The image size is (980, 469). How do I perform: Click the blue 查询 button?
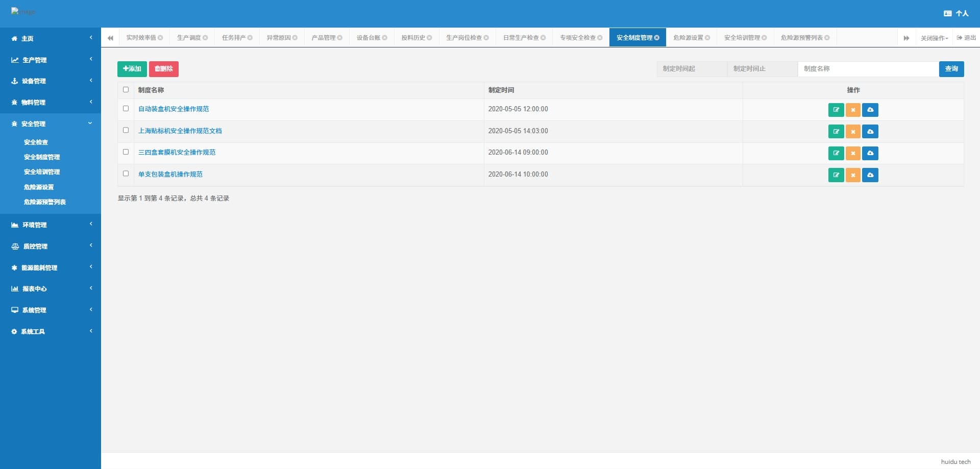click(951, 69)
